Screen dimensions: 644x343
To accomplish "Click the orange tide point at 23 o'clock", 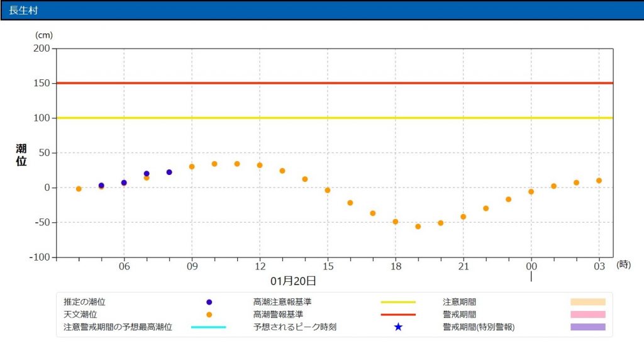I will pyautogui.click(x=508, y=200).
